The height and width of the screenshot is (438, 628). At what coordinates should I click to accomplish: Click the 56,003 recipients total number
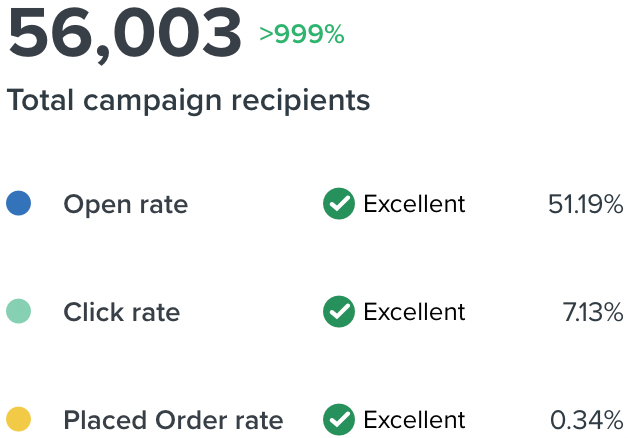click(x=125, y=33)
